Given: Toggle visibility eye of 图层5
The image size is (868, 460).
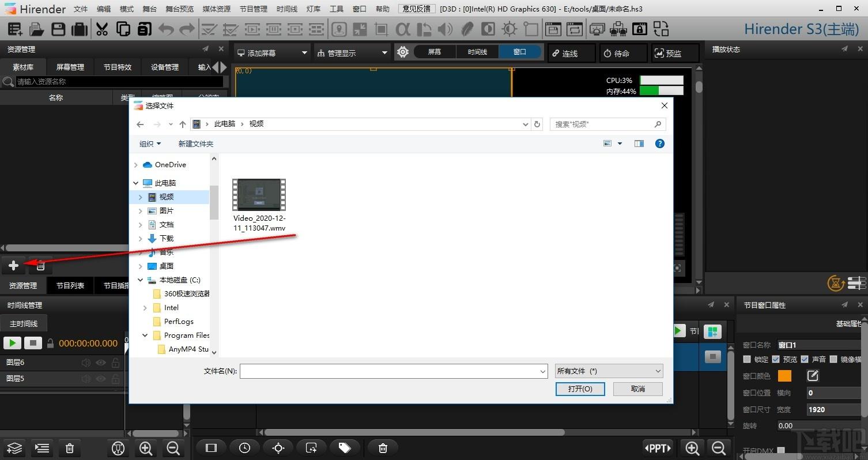Looking at the screenshot, I should pos(101,379).
